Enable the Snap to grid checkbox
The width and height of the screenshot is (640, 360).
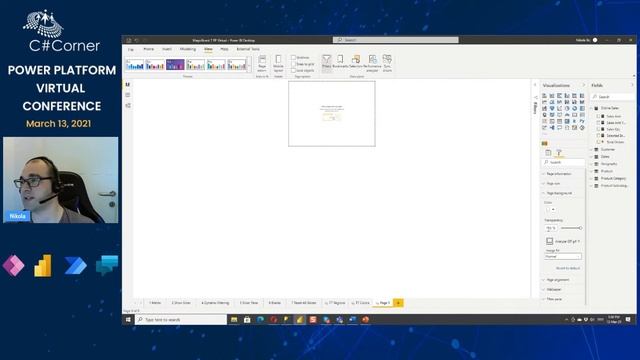[293, 64]
